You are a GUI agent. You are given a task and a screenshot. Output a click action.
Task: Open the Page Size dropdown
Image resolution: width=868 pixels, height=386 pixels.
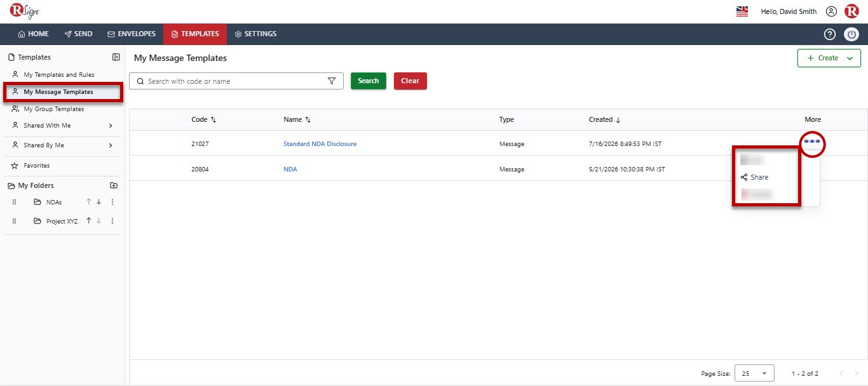point(754,373)
